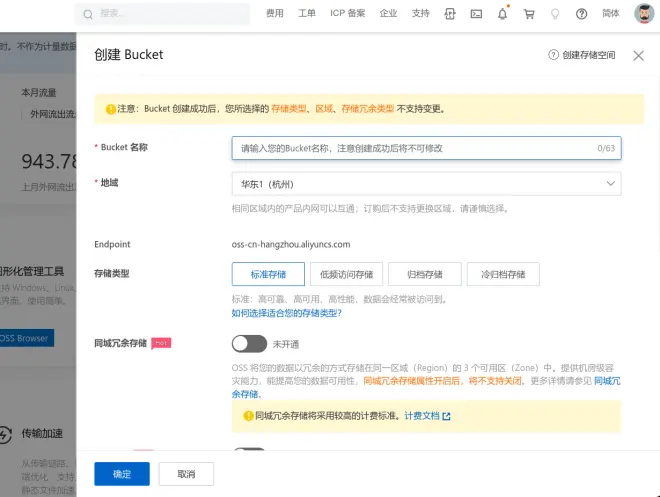
Task: Click the endpoint oss-cn-hangzhou.aliyuncs.com text
Action: pos(291,245)
